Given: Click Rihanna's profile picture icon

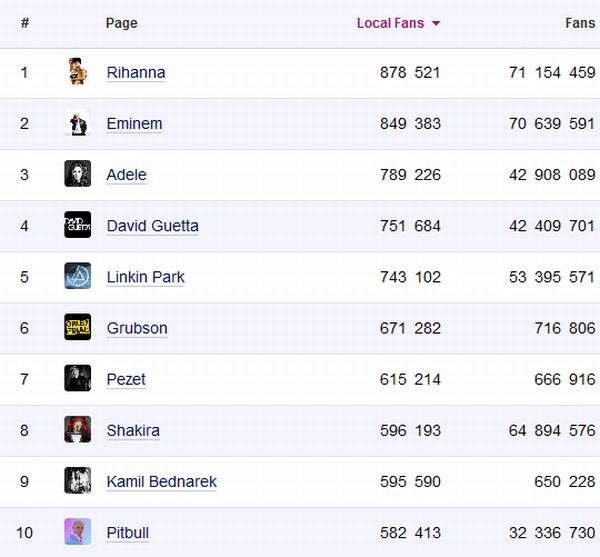Looking at the screenshot, I should tap(78, 72).
